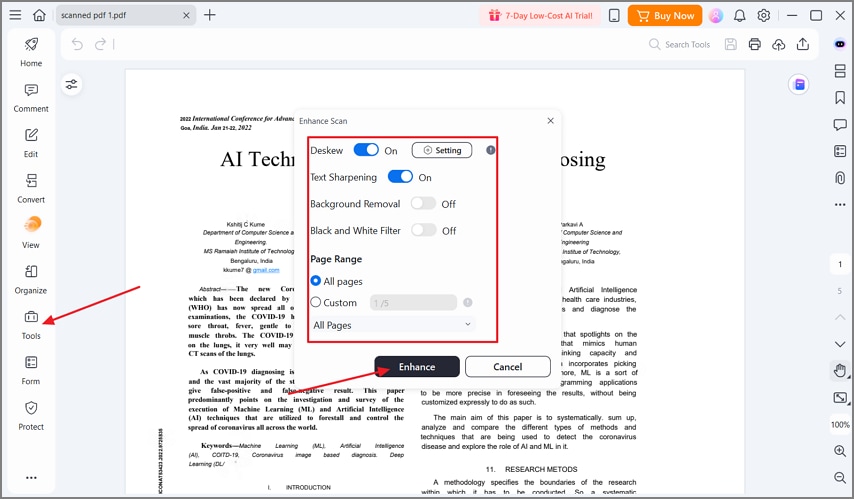Open the user account avatar
The height and width of the screenshot is (499, 854).
716,16
